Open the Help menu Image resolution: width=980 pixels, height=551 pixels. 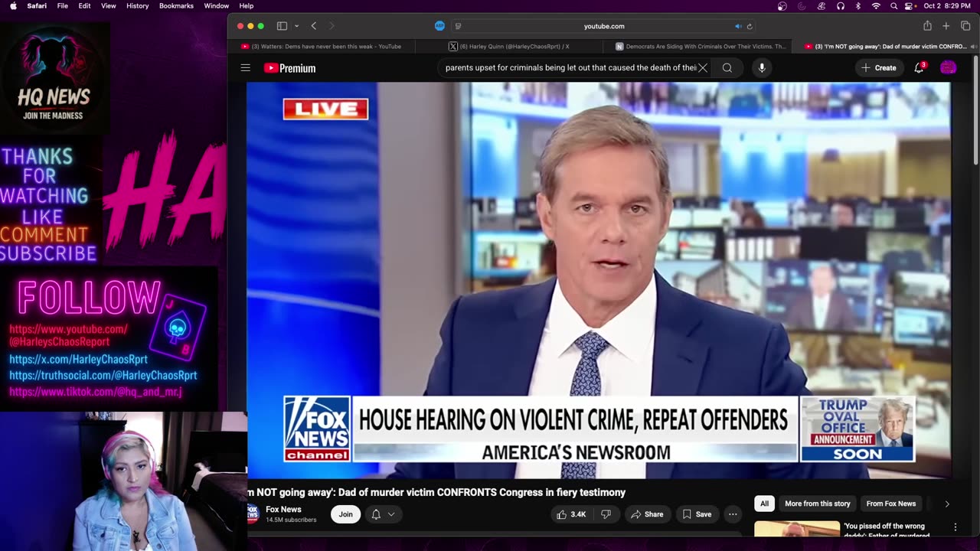pyautogui.click(x=247, y=6)
